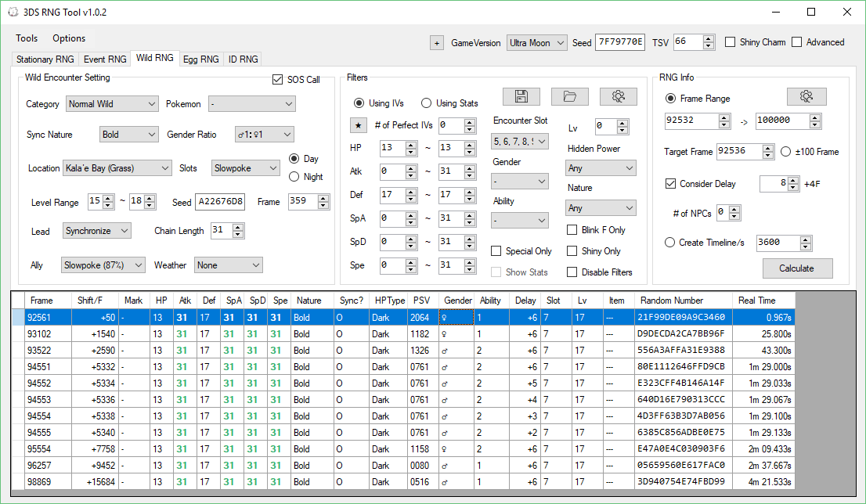Open the Ability filter dropdown
The image size is (866, 504).
[520, 221]
